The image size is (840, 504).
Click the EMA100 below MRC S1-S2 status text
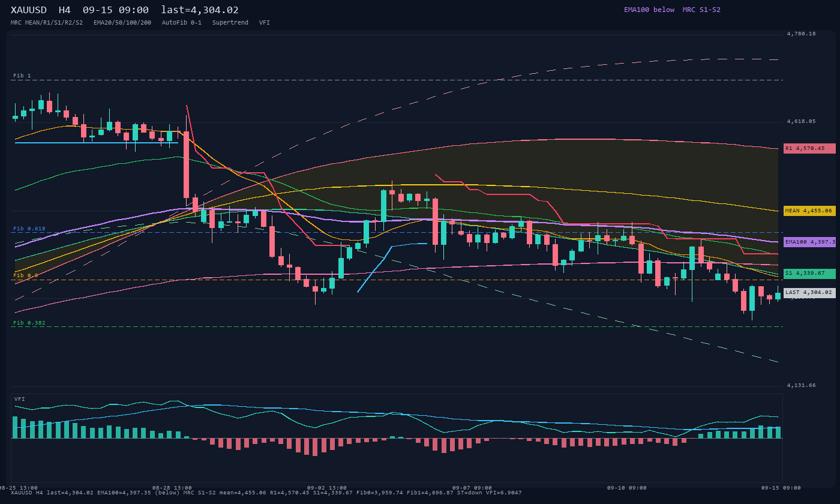(672, 10)
